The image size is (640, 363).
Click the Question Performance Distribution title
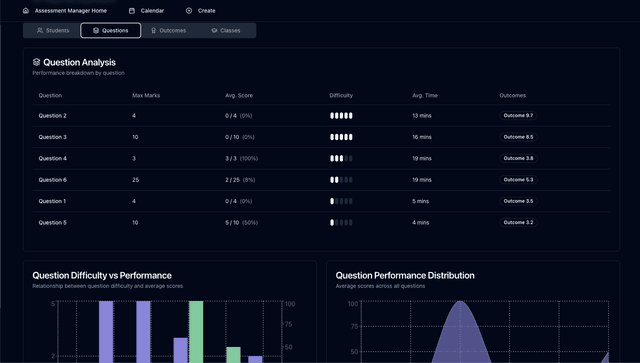(x=405, y=275)
